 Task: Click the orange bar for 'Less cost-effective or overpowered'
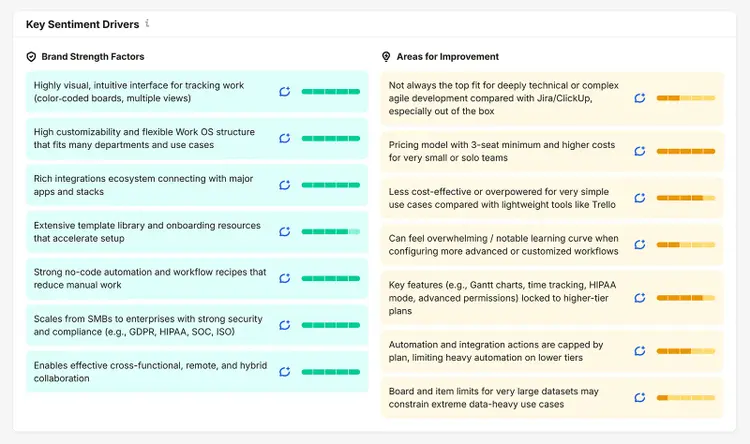[x=686, y=198]
